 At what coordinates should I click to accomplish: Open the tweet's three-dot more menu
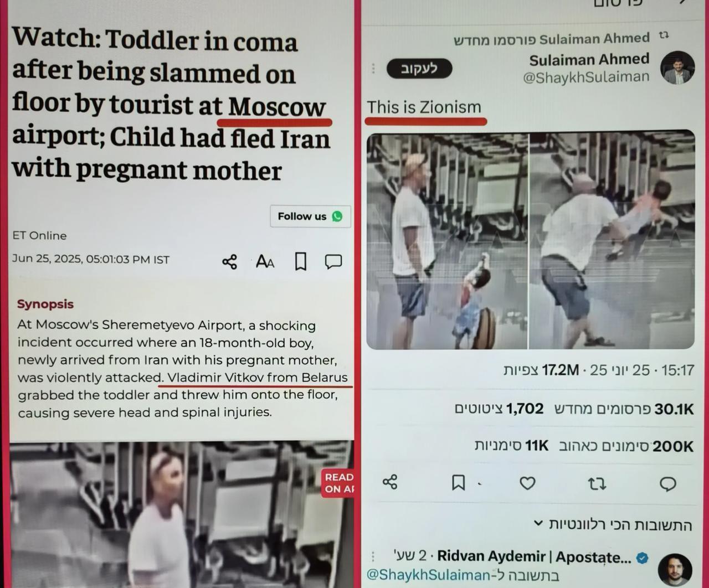coord(373,68)
